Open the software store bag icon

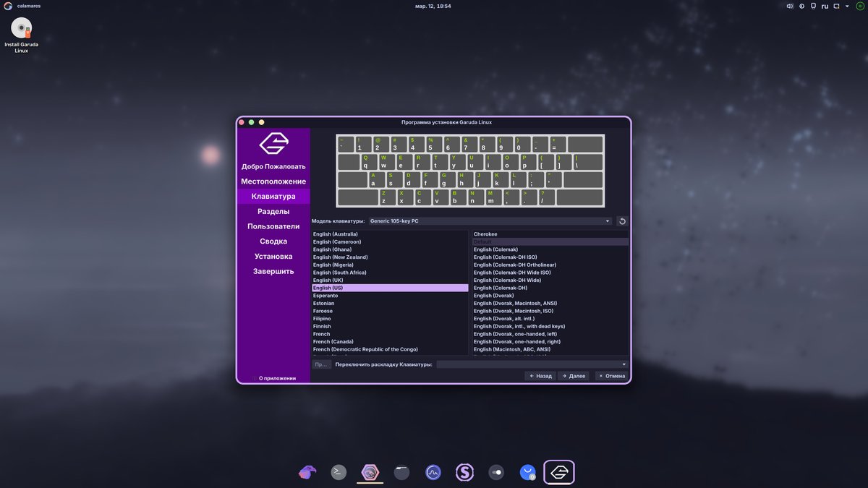[x=527, y=473]
